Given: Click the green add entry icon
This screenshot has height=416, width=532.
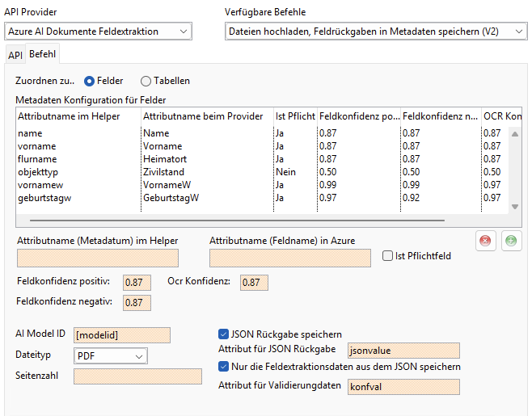Looking at the screenshot, I should 511,241.
